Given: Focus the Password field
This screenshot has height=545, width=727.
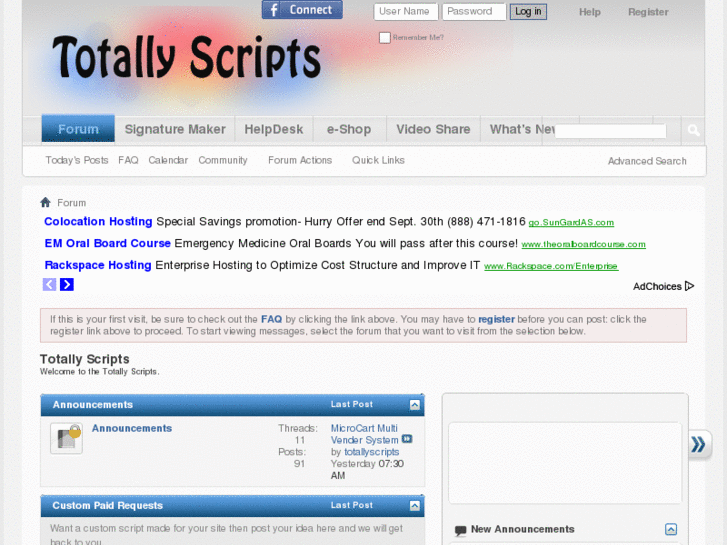Looking at the screenshot, I should (x=474, y=12).
